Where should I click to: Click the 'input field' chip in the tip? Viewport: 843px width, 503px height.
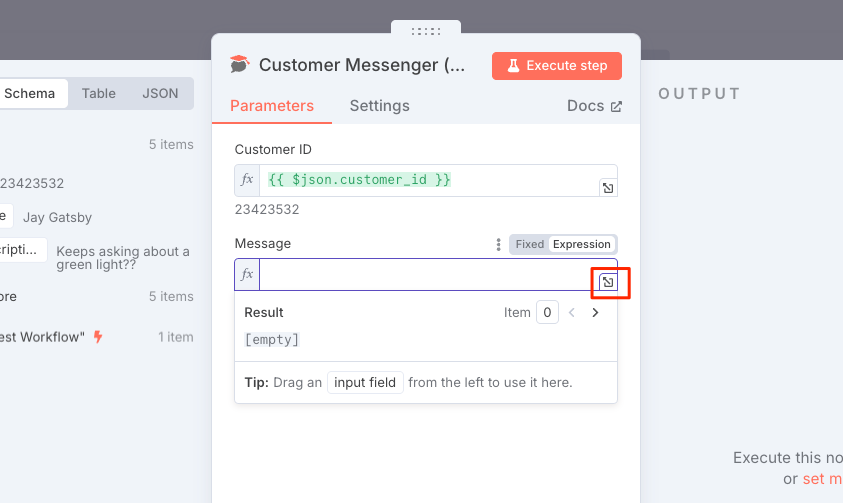point(365,383)
